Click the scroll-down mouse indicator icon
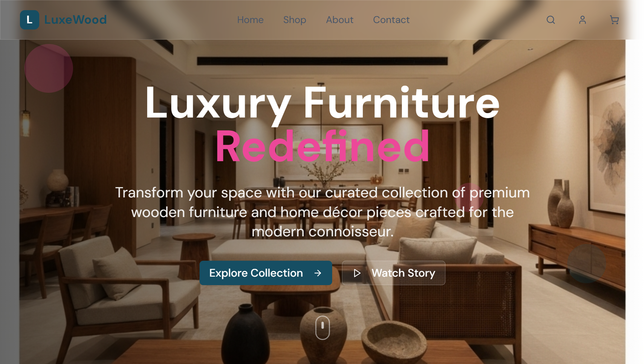The width and height of the screenshot is (644, 364). pyautogui.click(x=323, y=327)
